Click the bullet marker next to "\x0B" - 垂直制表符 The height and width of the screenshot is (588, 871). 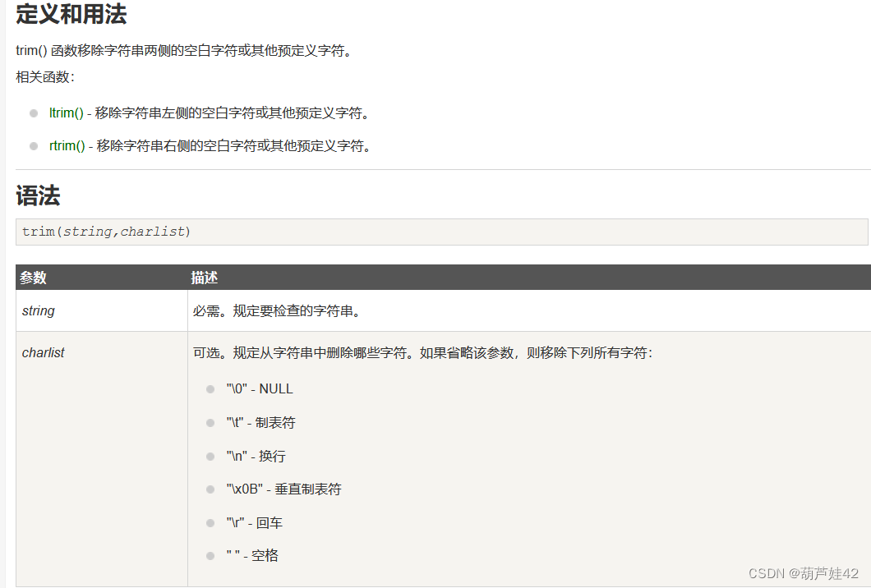(x=210, y=489)
